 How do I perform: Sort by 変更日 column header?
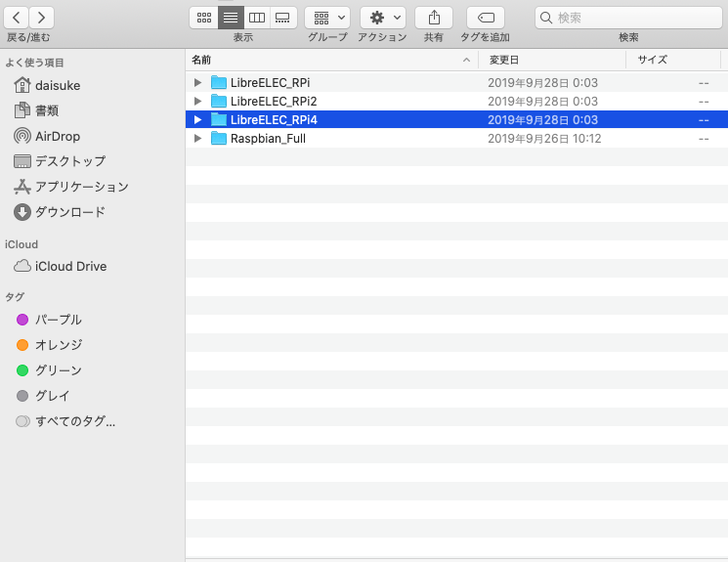(x=552, y=60)
